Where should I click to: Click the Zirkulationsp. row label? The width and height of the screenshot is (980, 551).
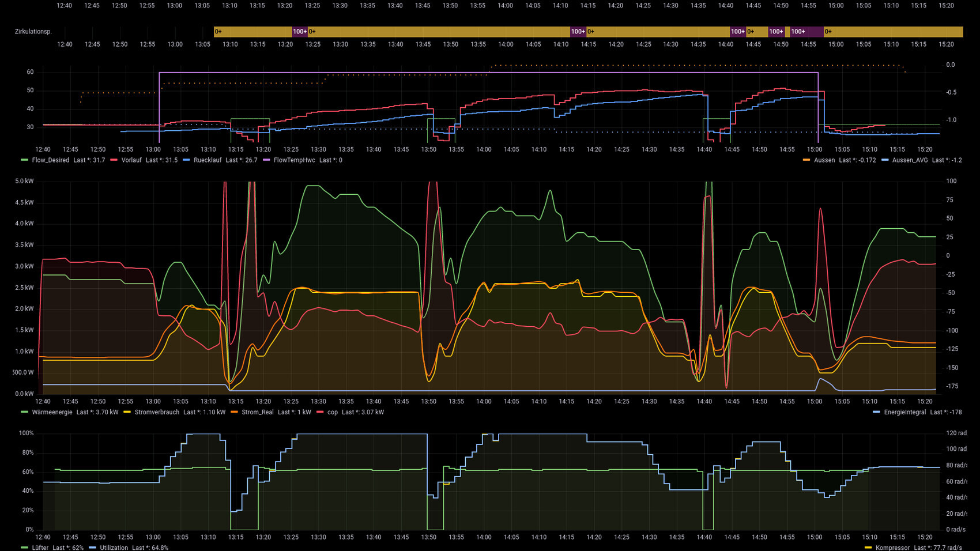33,32
